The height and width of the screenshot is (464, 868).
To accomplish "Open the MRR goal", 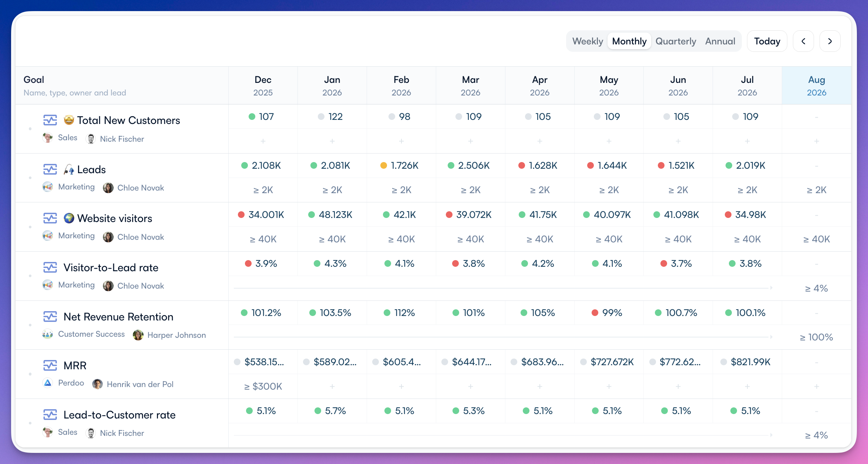I will (75, 366).
